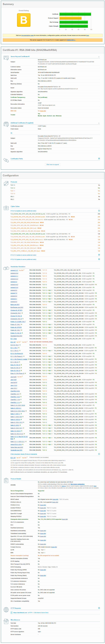The height and width of the screenshot is (644, 105).
Task: Open Googlebot Feb 2018 client link
Action: (x=16, y=336)
